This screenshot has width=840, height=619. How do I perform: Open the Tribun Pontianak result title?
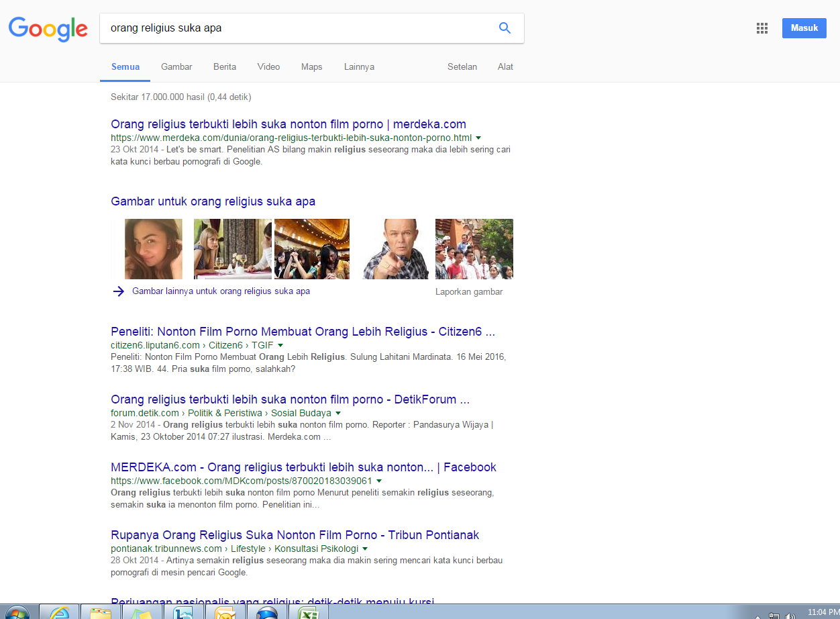(295, 535)
